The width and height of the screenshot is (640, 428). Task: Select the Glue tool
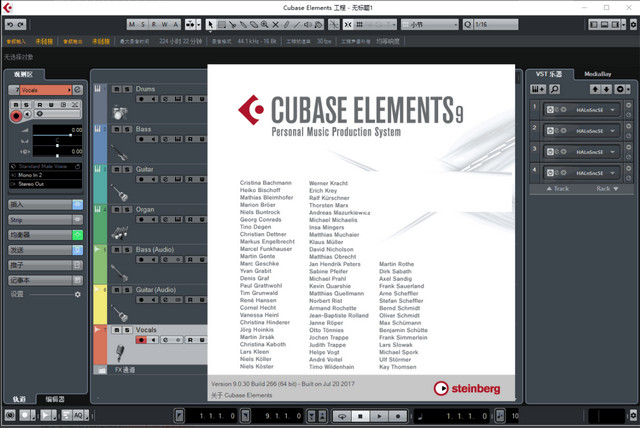[243, 25]
